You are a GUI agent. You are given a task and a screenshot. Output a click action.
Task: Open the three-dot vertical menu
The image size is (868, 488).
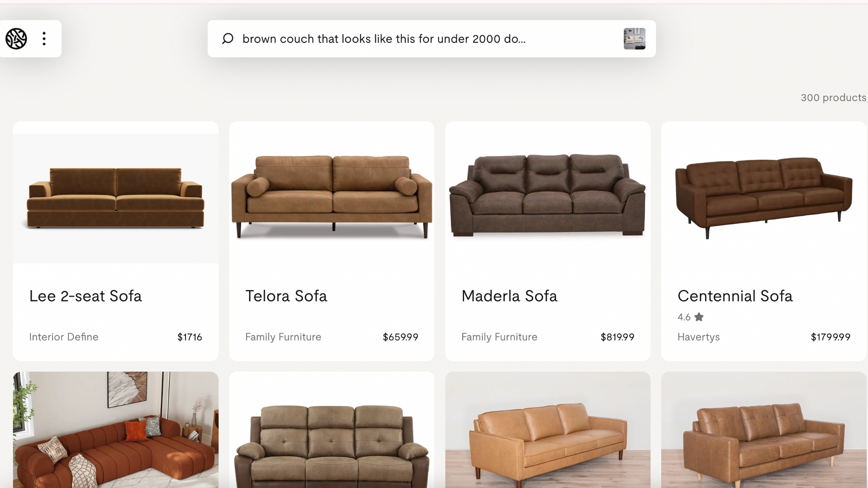[44, 39]
